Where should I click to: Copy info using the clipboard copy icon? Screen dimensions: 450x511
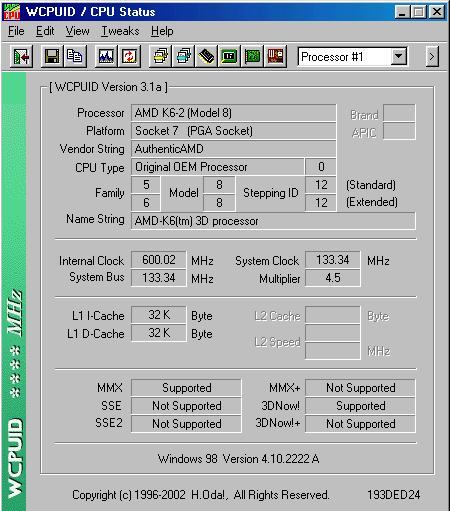[x=75, y=56]
